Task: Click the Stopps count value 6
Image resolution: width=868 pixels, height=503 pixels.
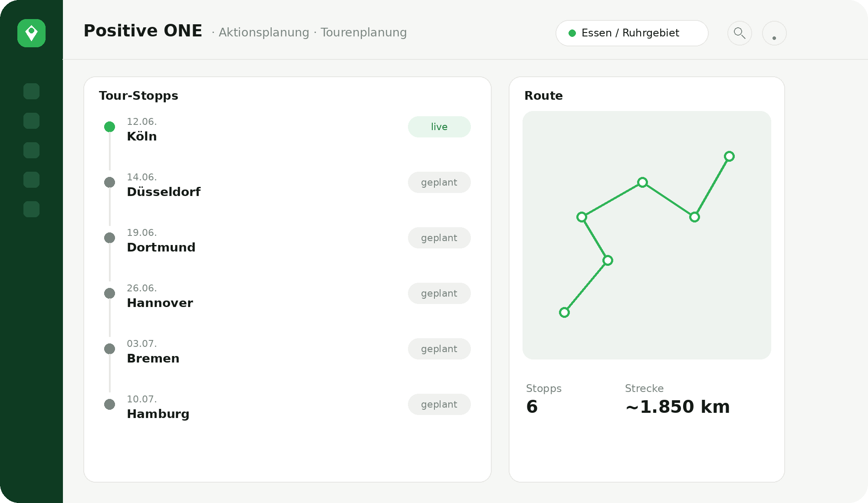Action: (532, 407)
